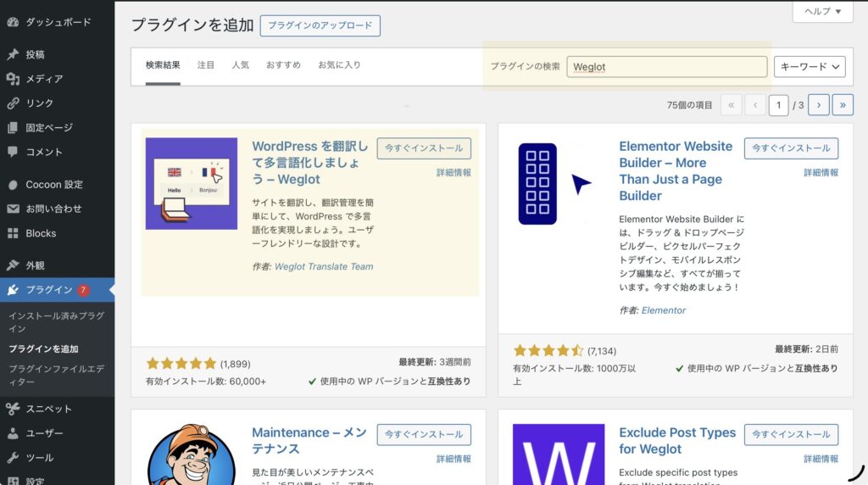Click the Upload Plugin button
This screenshot has width=868, height=485.
320,25
